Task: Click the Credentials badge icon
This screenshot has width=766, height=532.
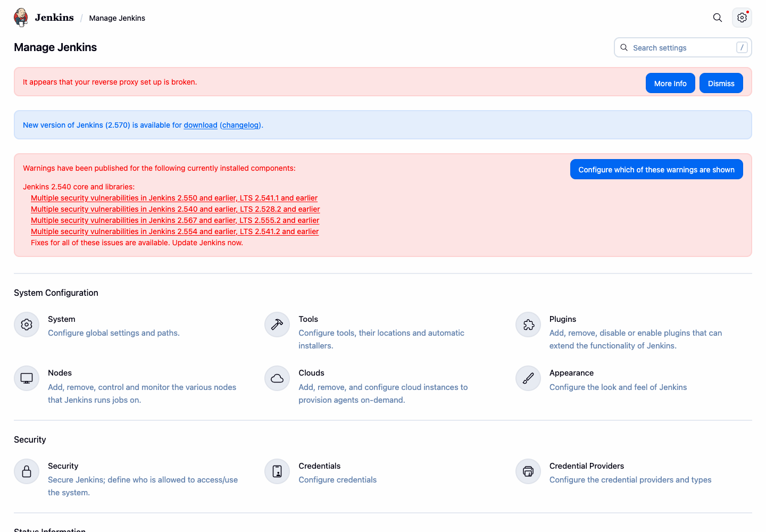Action: coord(277,471)
